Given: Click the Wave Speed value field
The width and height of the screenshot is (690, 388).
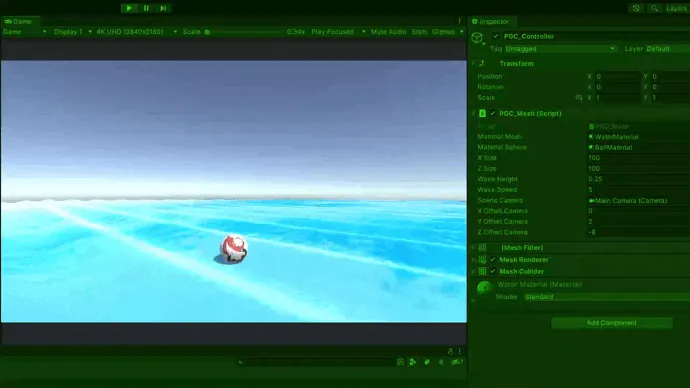Looking at the screenshot, I should pyautogui.click(x=639, y=190).
